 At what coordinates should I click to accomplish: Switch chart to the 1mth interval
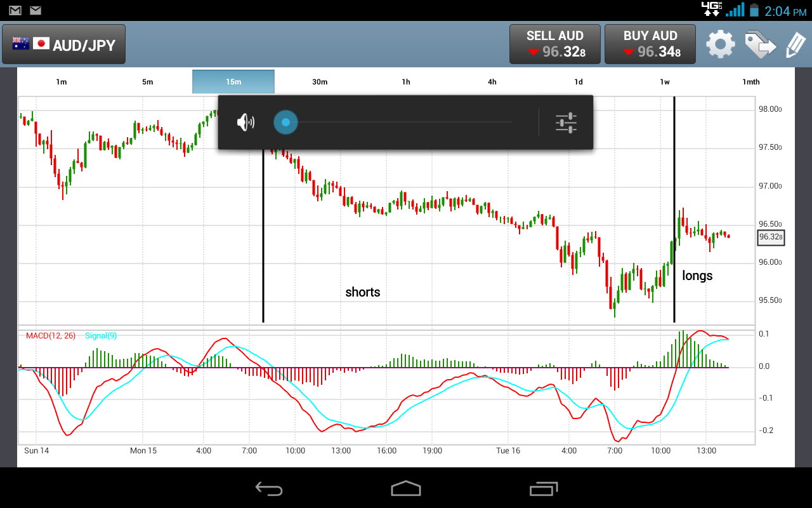[750, 81]
